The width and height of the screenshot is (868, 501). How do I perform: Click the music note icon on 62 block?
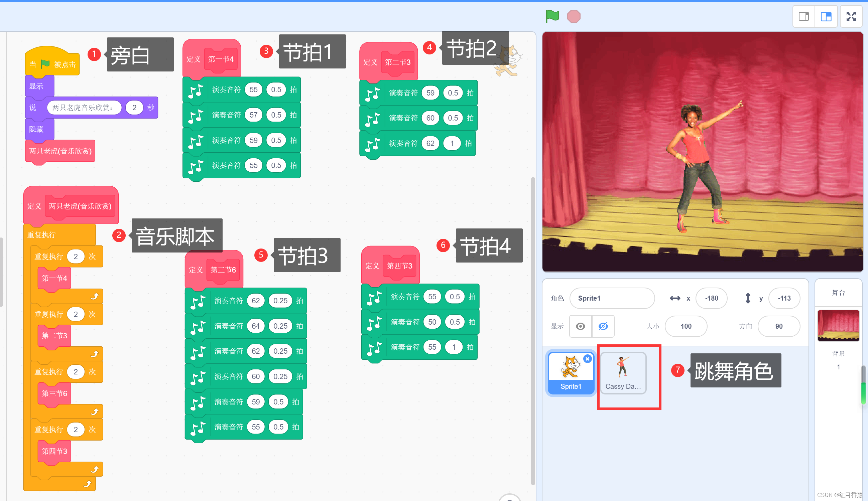click(x=372, y=144)
